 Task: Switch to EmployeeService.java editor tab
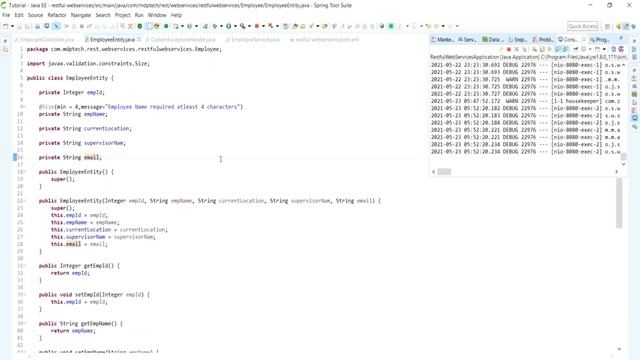click(x=252, y=40)
